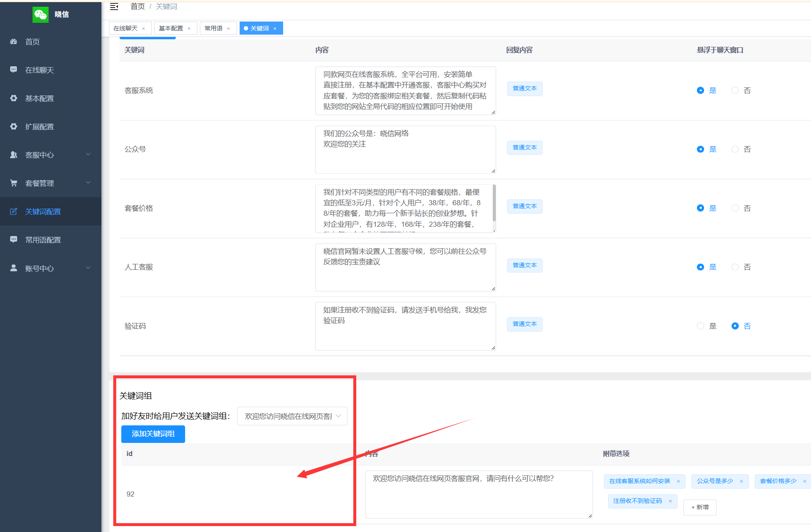
Task: Click the 套餐管理 shopping cart icon
Action: (x=14, y=183)
